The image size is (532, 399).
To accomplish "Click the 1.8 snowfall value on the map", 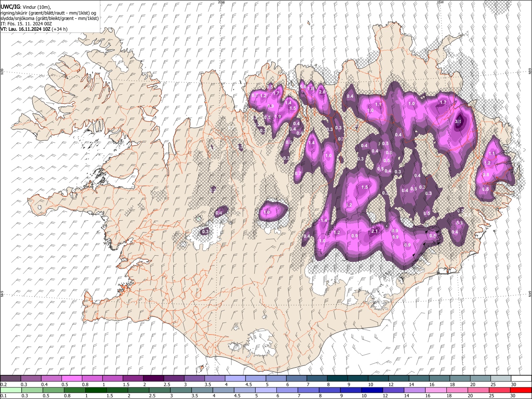I will pos(310,89).
